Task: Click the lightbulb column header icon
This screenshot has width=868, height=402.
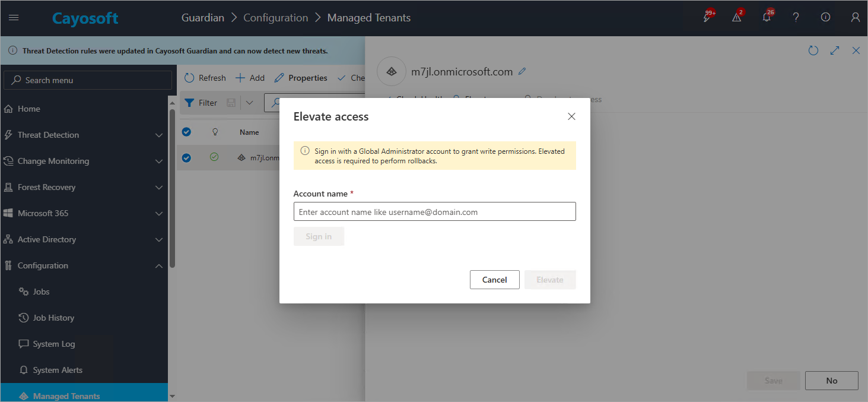Action: [x=215, y=132]
